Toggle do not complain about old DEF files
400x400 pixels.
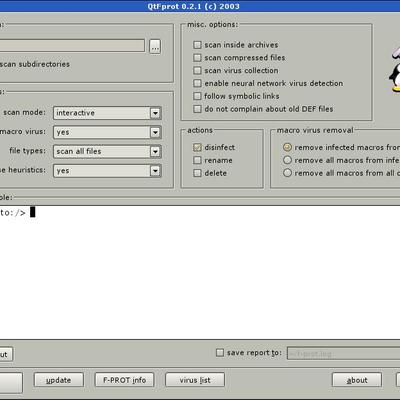pyautogui.click(x=197, y=109)
